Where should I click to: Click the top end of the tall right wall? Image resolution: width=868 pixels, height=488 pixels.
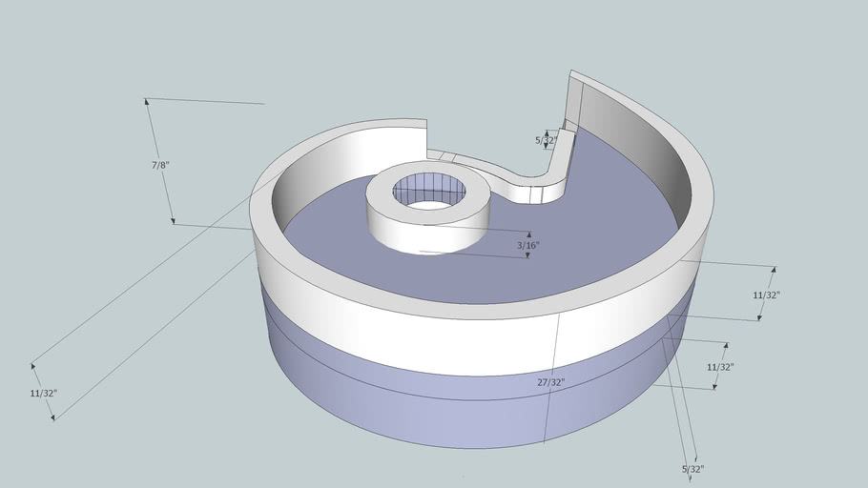(576, 78)
